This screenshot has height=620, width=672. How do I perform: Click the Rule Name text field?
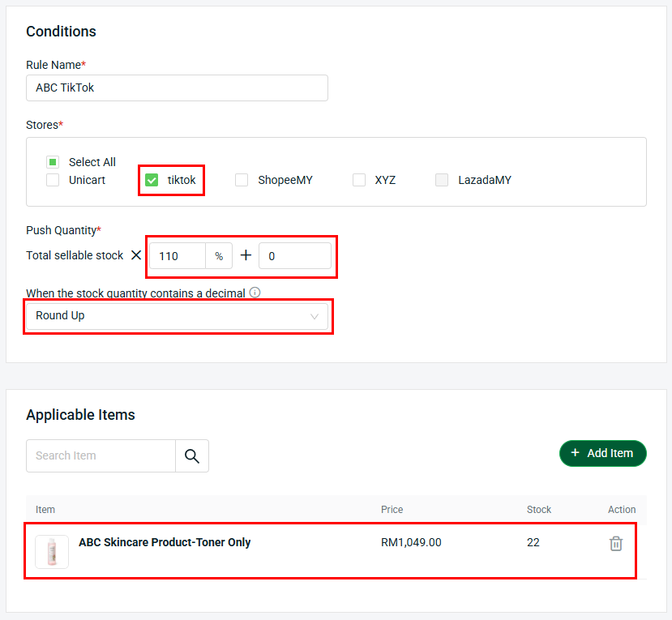[177, 88]
